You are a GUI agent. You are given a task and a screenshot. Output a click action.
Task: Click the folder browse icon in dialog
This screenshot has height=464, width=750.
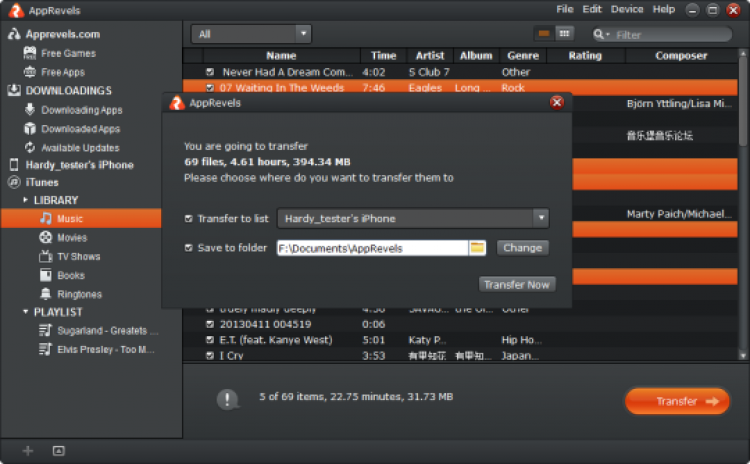click(x=477, y=248)
